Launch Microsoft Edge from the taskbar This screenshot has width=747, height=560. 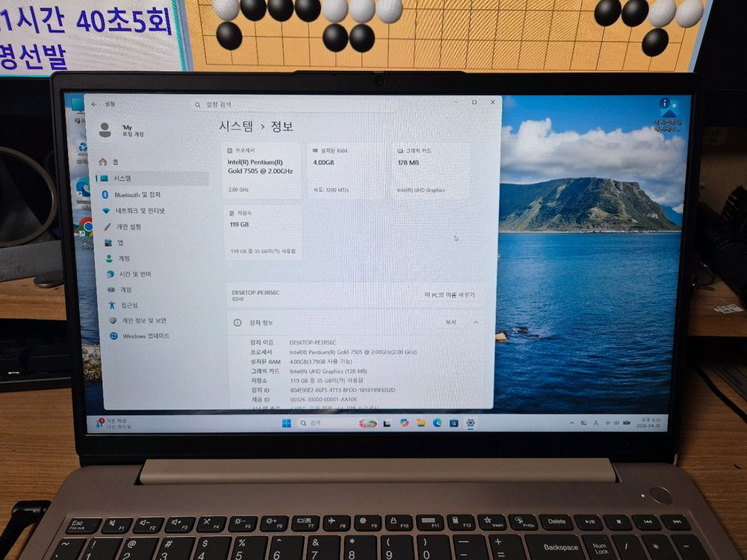(436, 424)
